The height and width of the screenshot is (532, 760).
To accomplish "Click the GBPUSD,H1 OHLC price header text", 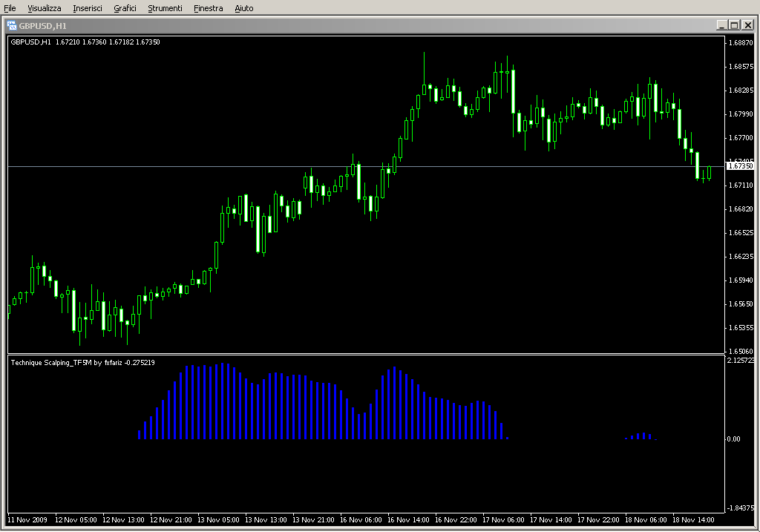I will (85, 42).
